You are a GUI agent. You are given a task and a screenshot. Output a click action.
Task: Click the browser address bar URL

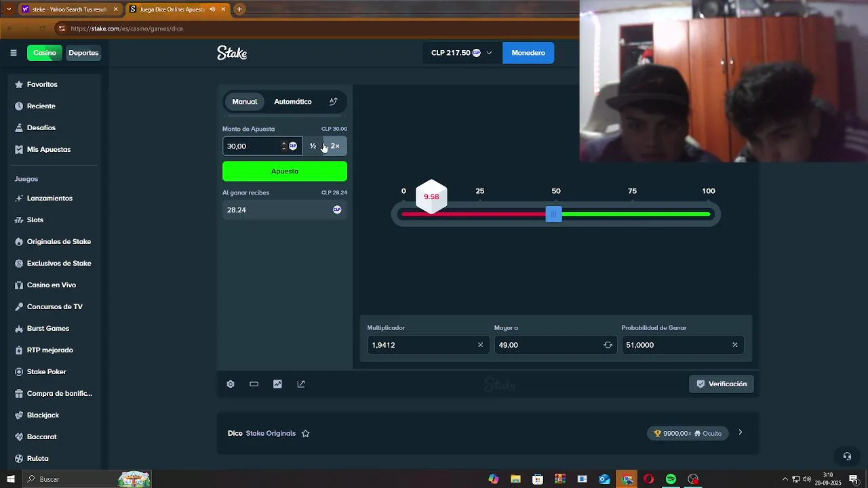127,28
